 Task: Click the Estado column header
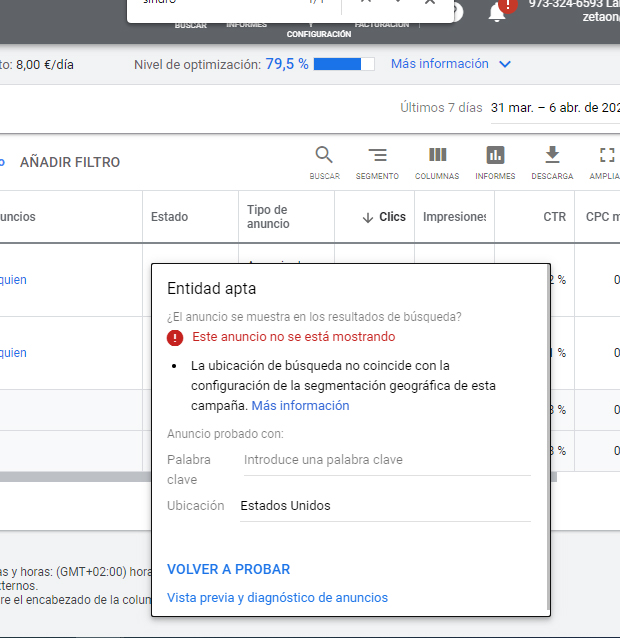coord(169,217)
